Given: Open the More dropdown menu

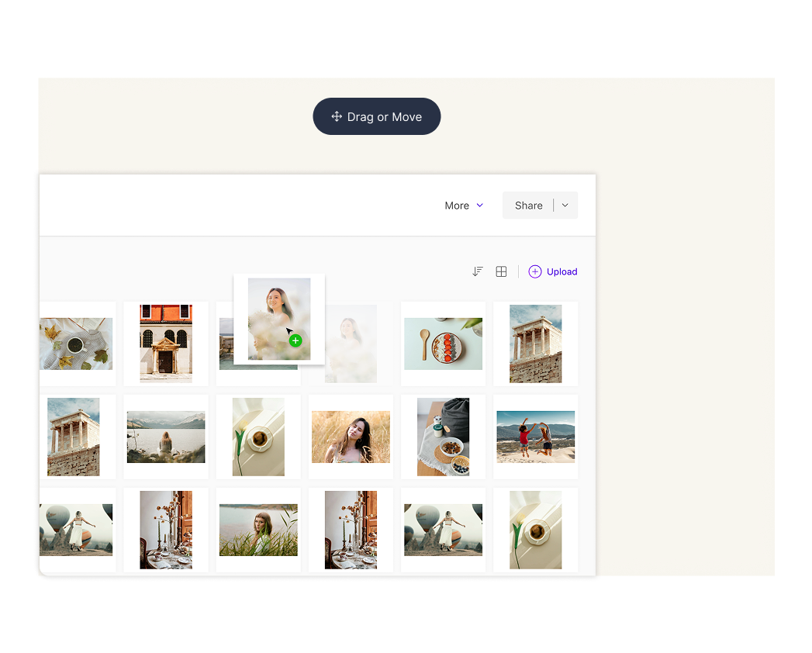Looking at the screenshot, I should pos(464,206).
